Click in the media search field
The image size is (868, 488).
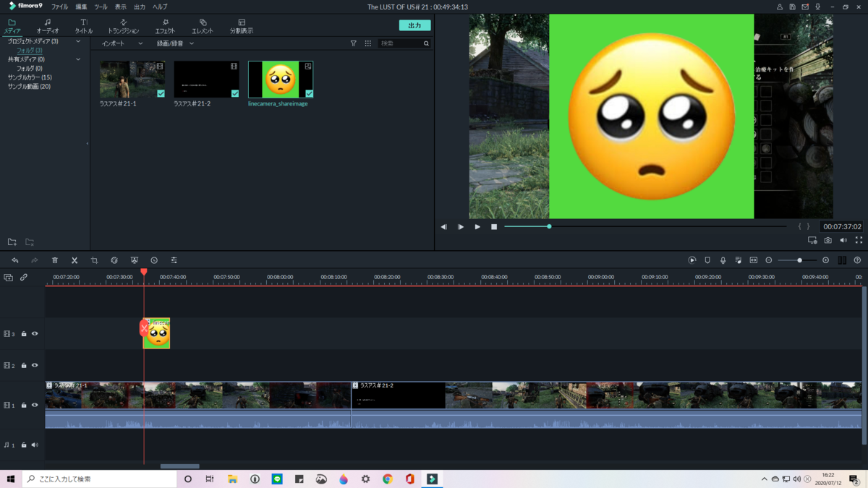tap(404, 43)
